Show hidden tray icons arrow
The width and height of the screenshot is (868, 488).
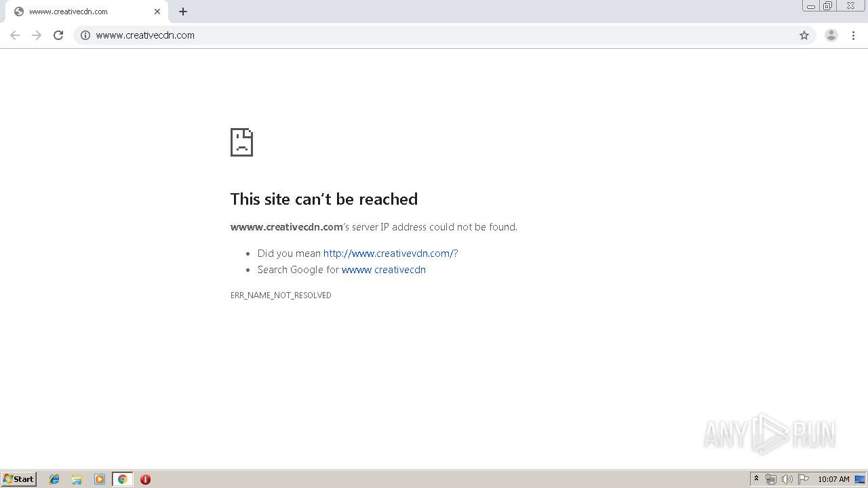click(x=756, y=479)
